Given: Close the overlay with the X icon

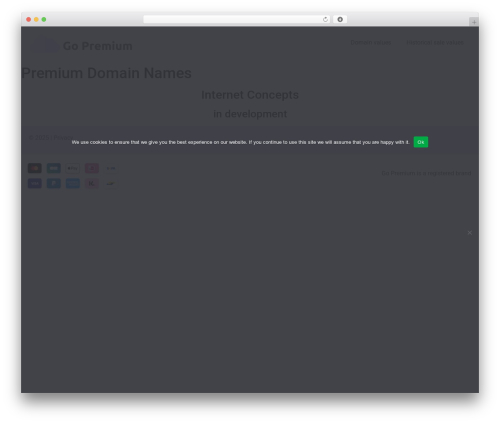Looking at the screenshot, I should pyautogui.click(x=470, y=233).
